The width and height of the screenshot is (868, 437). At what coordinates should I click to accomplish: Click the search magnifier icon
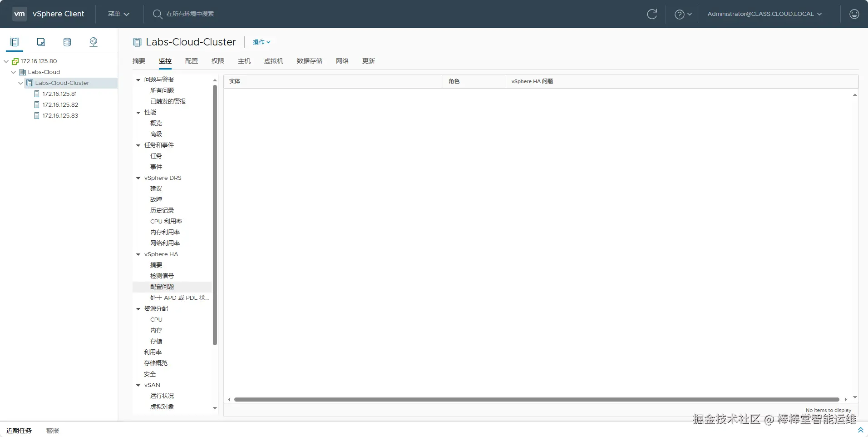tap(158, 14)
